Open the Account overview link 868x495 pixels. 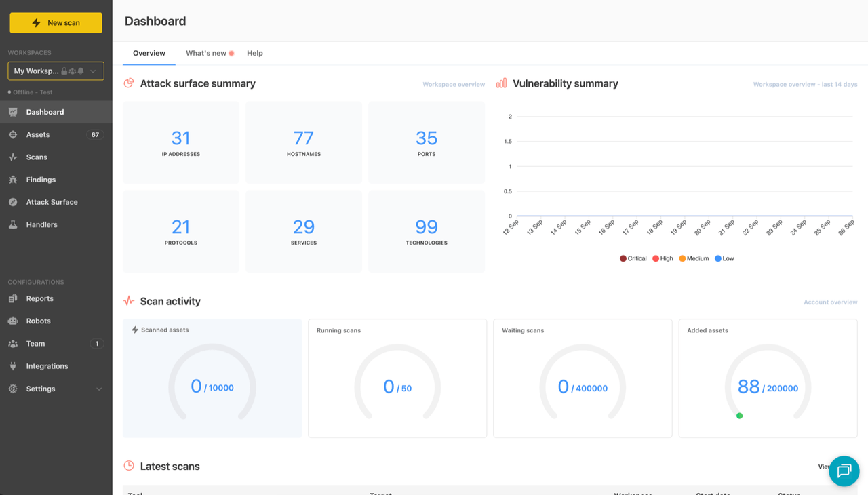(830, 302)
